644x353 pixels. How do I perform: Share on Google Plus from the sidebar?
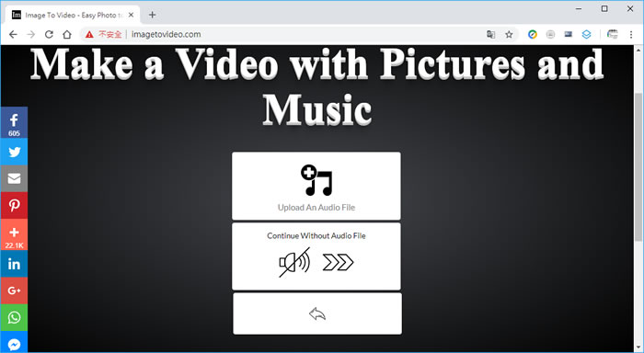tap(14, 290)
